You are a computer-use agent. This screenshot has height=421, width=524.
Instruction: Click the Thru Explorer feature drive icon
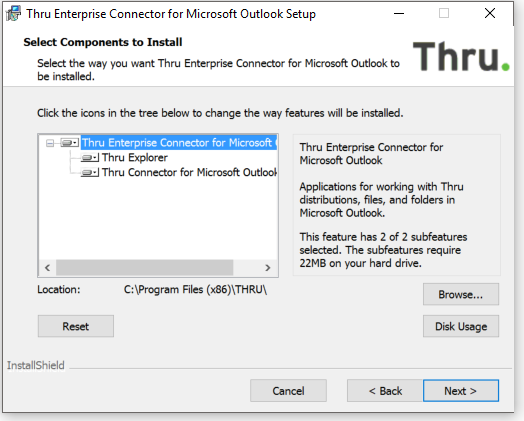tap(90, 158)
